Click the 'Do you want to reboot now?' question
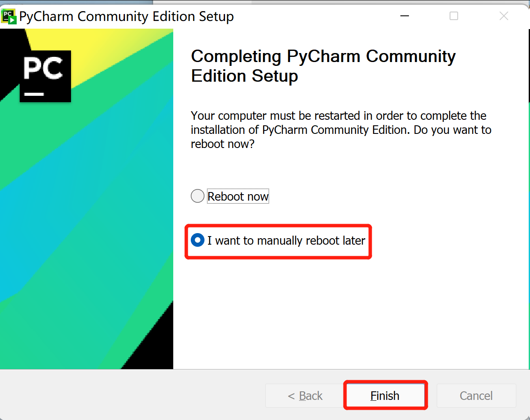 341,137
